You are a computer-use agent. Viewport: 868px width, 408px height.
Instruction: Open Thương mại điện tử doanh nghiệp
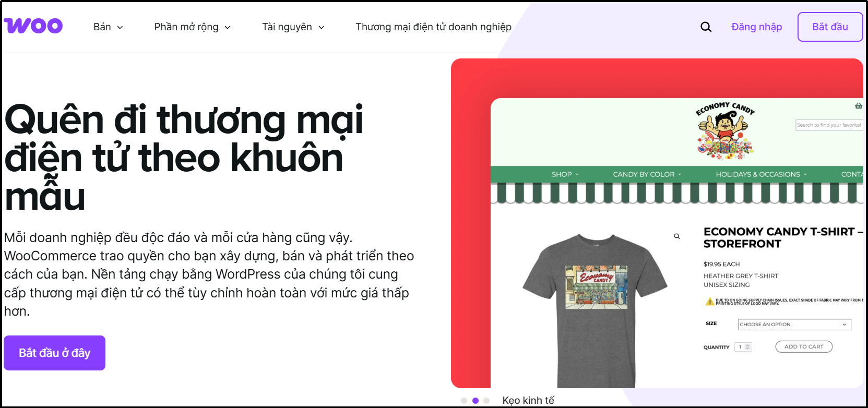coord(433,27)
